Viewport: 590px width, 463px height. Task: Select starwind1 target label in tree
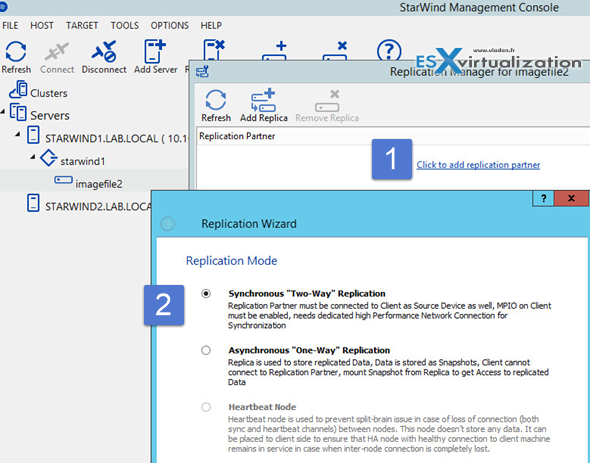coord(83,161)
